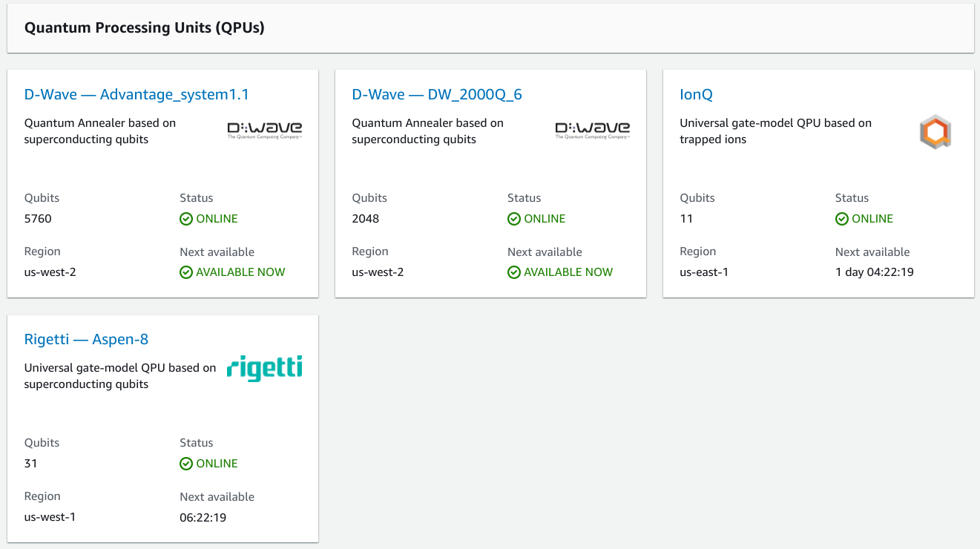
Task: Select the Rigetti next available time 06:22:19
Action: [x=203, y=517]
